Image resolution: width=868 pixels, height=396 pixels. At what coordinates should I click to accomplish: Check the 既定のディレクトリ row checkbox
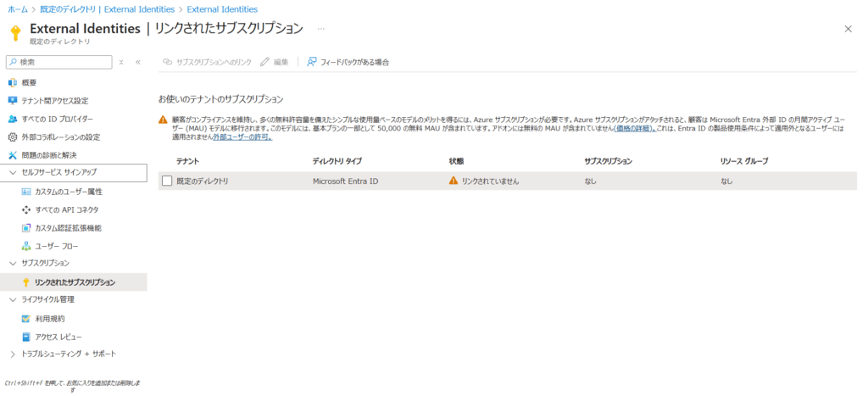(167, 181)
